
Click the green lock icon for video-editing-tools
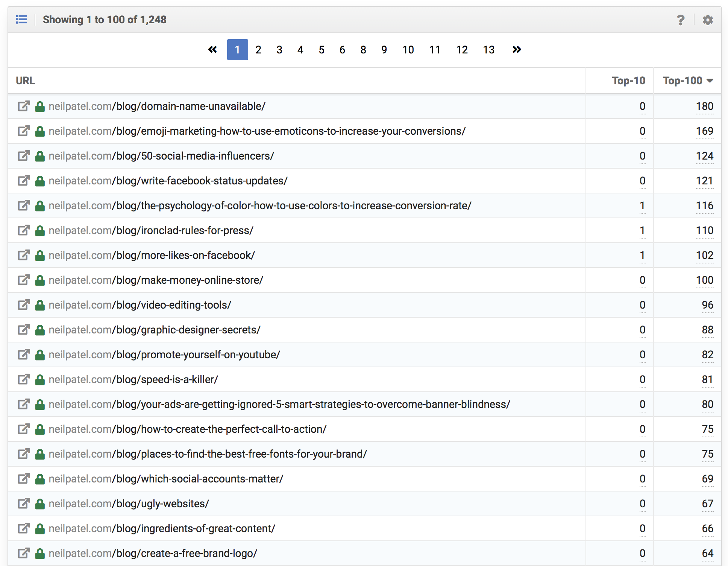tap(40, 305)
